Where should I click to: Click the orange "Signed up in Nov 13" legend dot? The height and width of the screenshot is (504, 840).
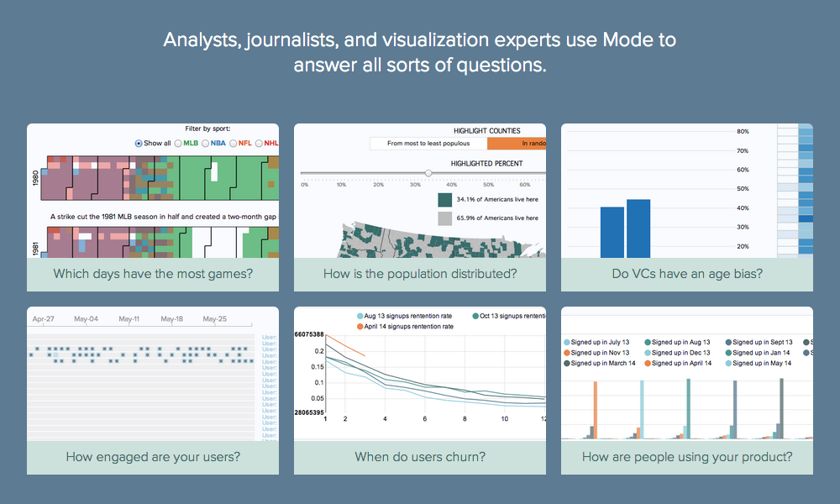(x=567, y=354)
